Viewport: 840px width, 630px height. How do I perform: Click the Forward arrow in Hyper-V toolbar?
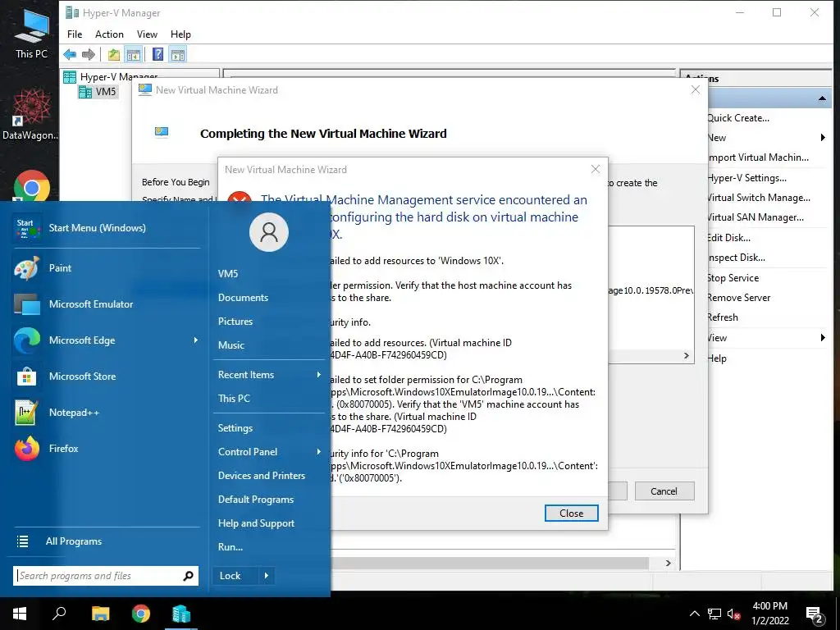[x=89, y=54]
